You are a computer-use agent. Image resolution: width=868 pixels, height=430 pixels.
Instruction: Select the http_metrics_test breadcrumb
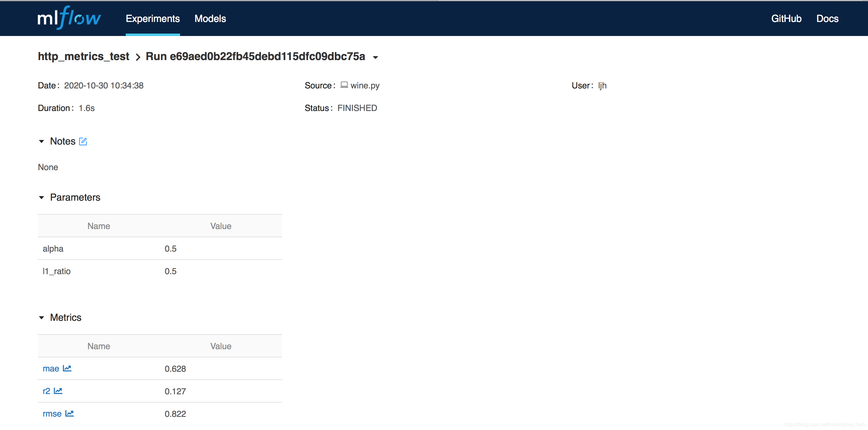[84, 56]
